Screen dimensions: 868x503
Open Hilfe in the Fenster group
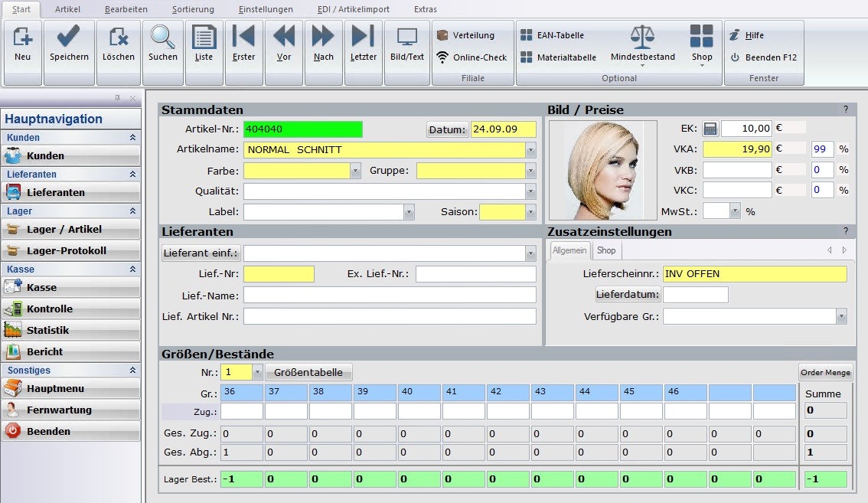click(x=746, y=35)
